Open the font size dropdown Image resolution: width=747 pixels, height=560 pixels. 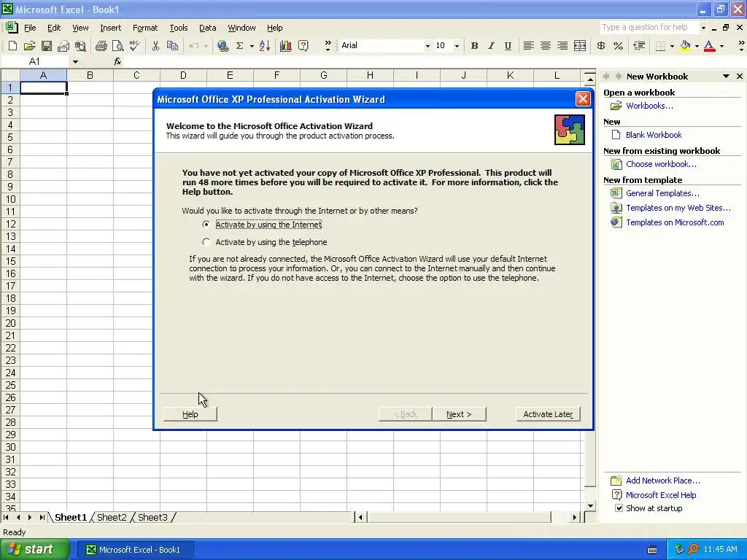[x=457, y=46]
